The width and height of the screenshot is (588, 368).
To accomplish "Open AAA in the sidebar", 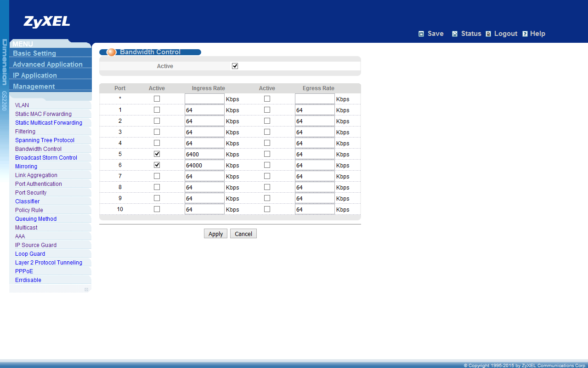I will point(20,236).
